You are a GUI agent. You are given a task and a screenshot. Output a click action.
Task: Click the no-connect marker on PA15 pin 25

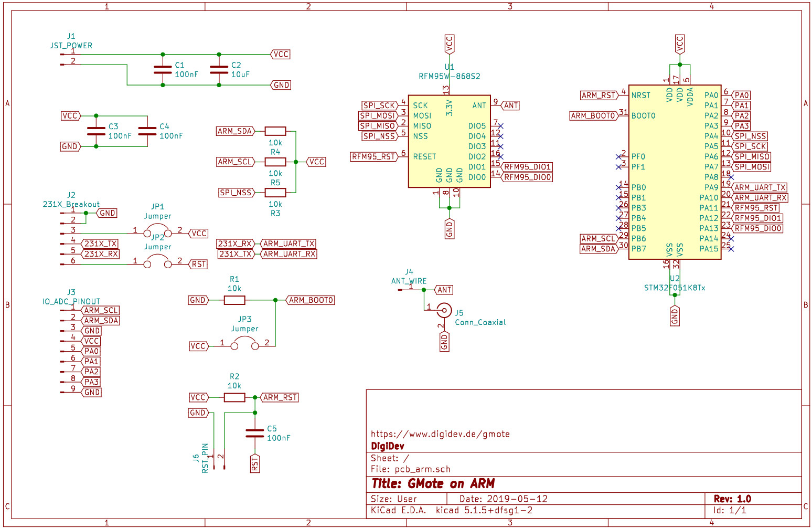coord(731,249)
